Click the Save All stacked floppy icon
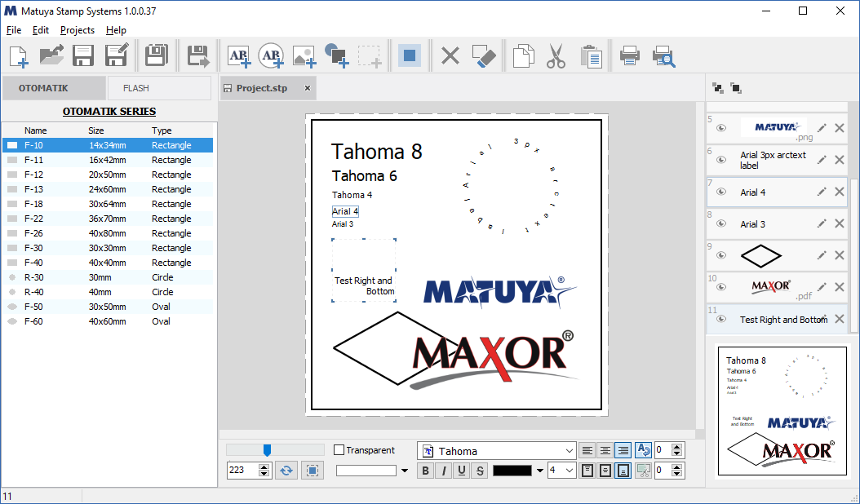Image resolution: width=860 pixels, height=504 pixels. click(x=157, y=56)
